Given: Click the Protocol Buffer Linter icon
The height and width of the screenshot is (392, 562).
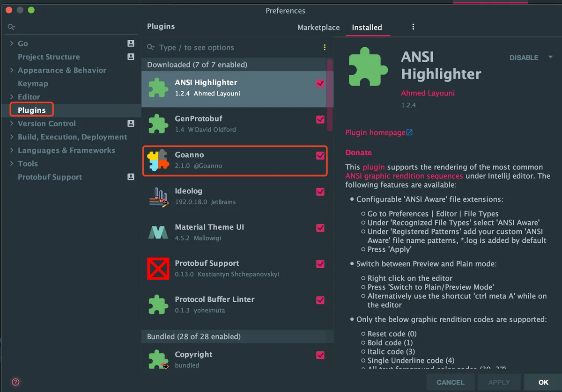Looking at the screenshot, I should [x=158, y=305].
